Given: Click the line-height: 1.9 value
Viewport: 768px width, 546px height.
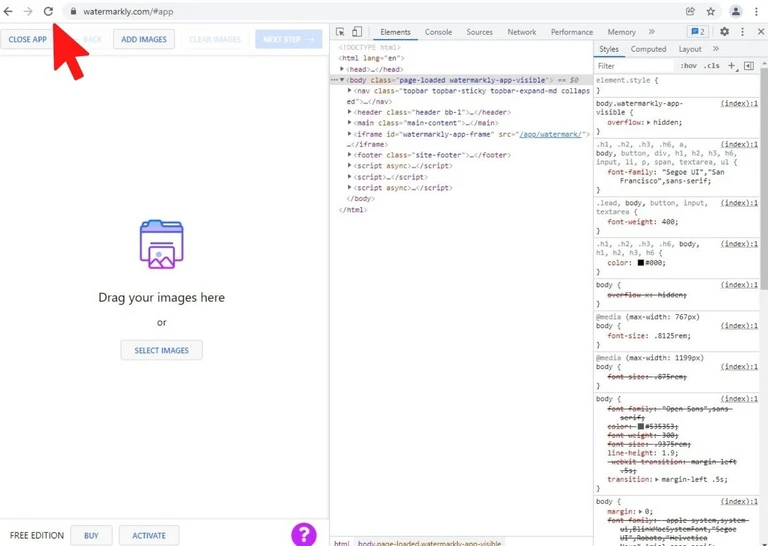Looking at the screenshot, I should coord(668,453).
